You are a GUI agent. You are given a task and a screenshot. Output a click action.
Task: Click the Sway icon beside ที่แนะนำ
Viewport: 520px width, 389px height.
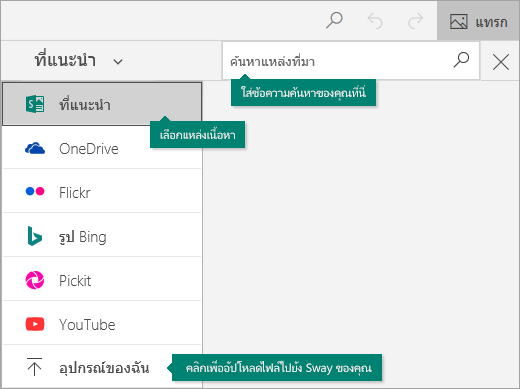pos(35,104)
